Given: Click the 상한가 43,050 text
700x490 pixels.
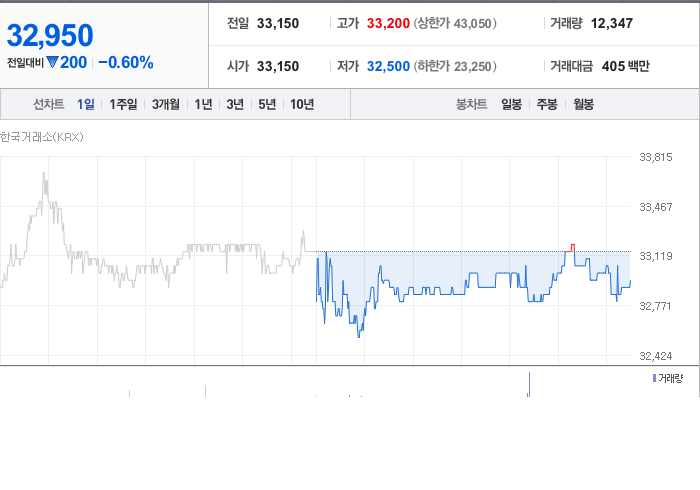Looking at the screenshot, I should 455,23.
